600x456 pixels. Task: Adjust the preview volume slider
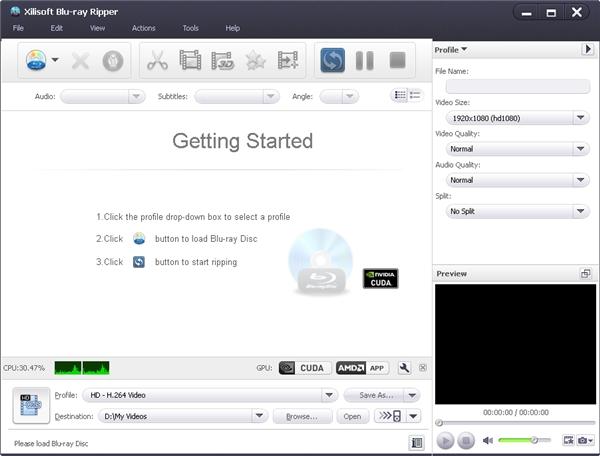point(524,440)
